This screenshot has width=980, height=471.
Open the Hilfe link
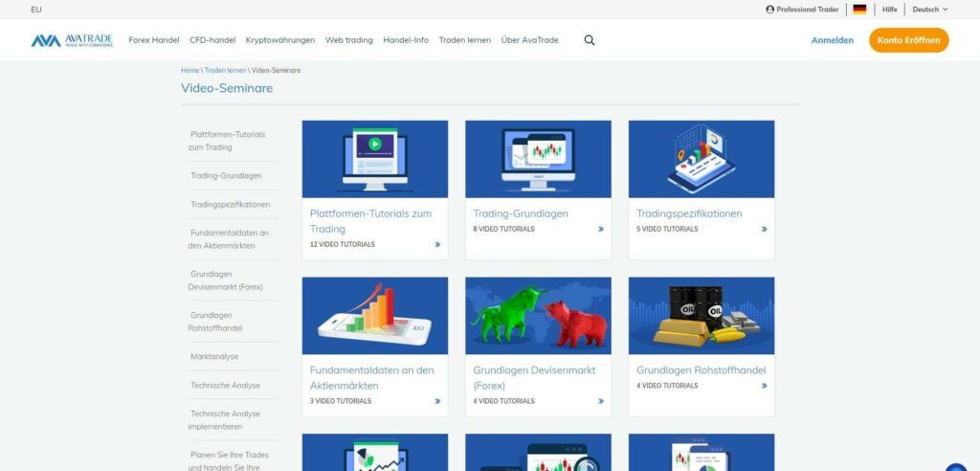click(889, 10)
